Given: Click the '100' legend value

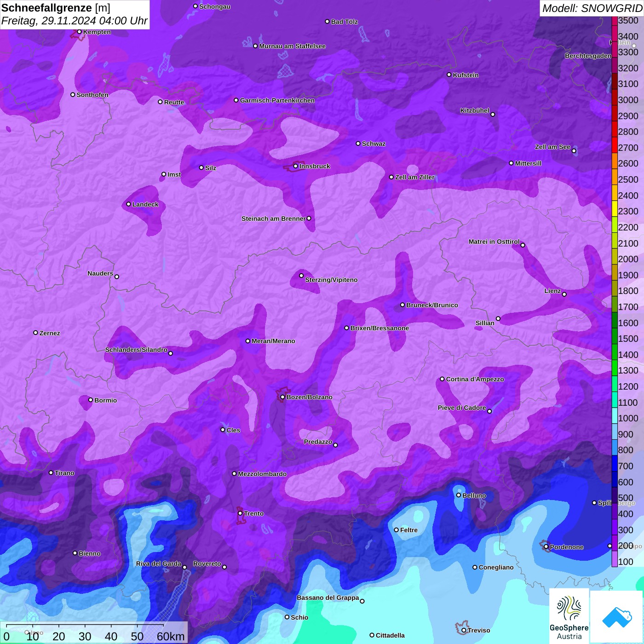Looking at the screenshot, I should tap(626, 562).
